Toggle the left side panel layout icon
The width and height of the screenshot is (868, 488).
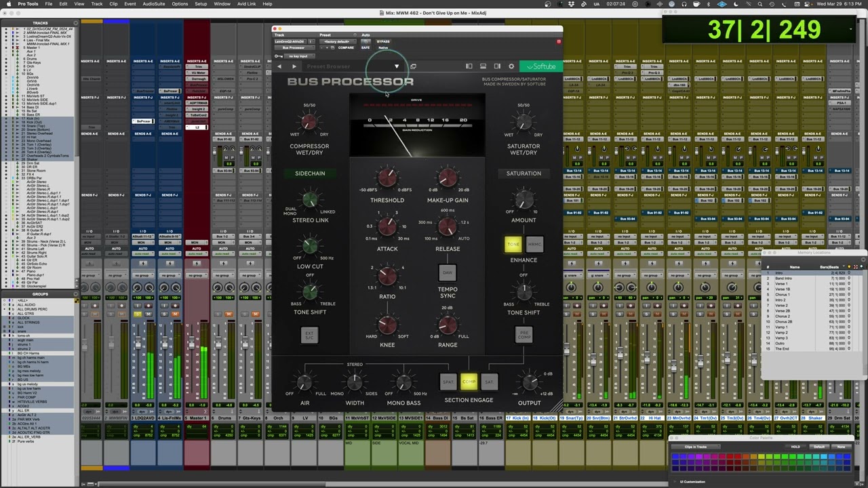[469, 66]
